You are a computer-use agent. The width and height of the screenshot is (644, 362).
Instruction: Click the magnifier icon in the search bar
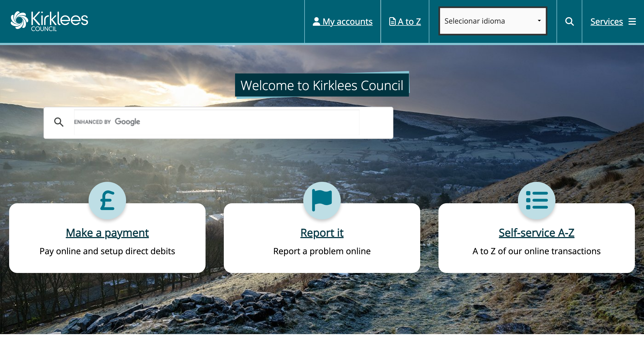tap(59, 122)
